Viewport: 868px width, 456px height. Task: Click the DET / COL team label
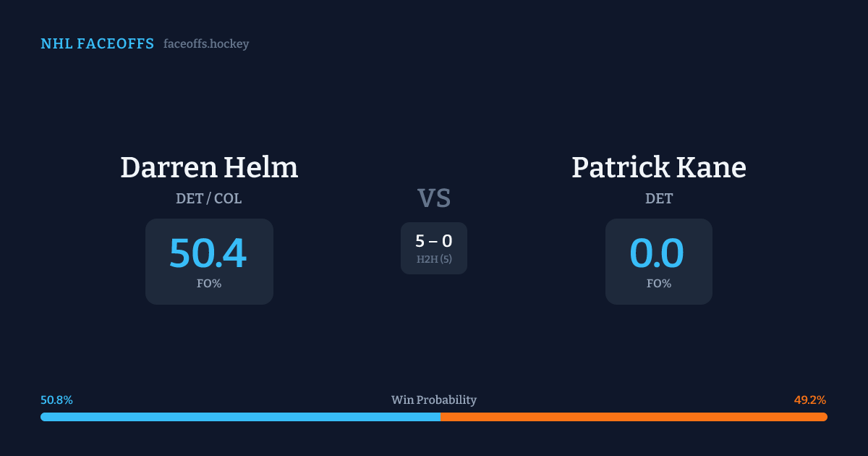pyautogui.click(x=209, y=198)
